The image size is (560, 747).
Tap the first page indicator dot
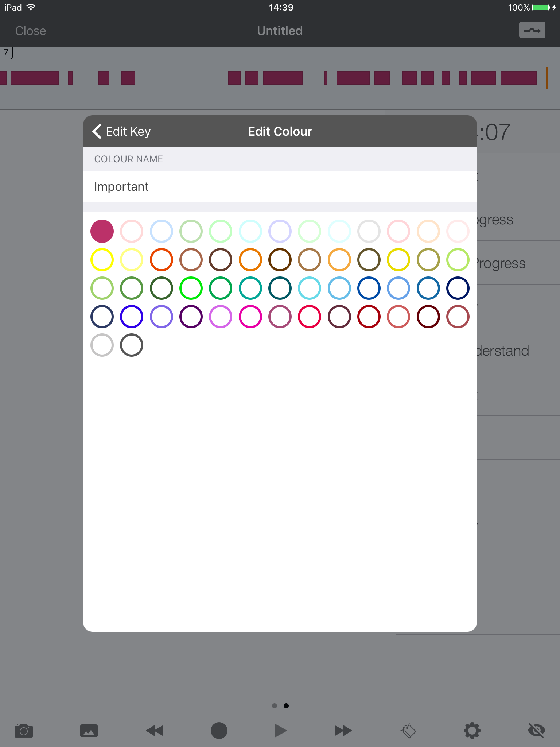pos(275,706)
